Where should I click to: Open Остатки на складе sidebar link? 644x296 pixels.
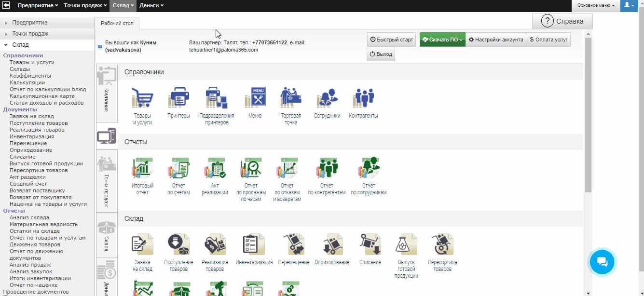[x=34, y=231]
